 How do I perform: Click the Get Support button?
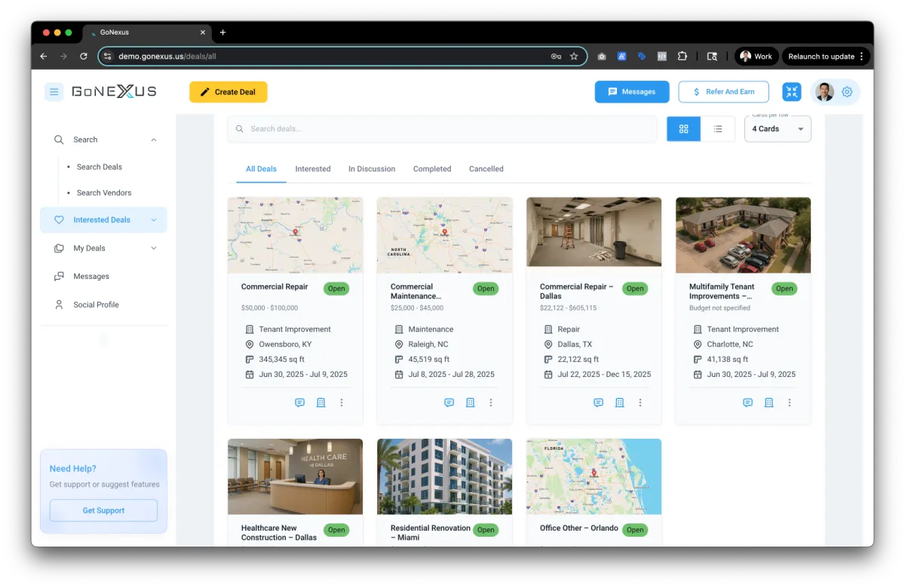(103, 510)
